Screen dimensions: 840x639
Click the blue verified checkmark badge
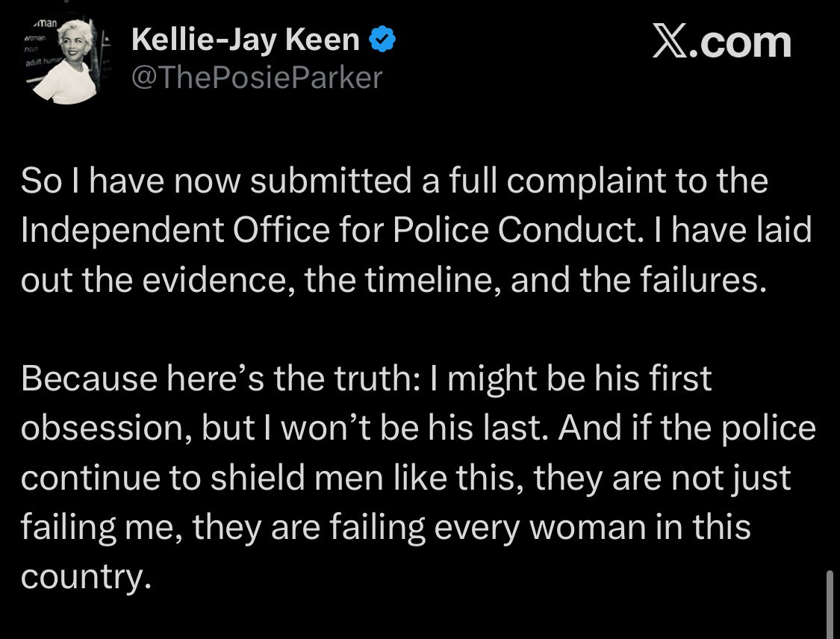tap(382, 41)
